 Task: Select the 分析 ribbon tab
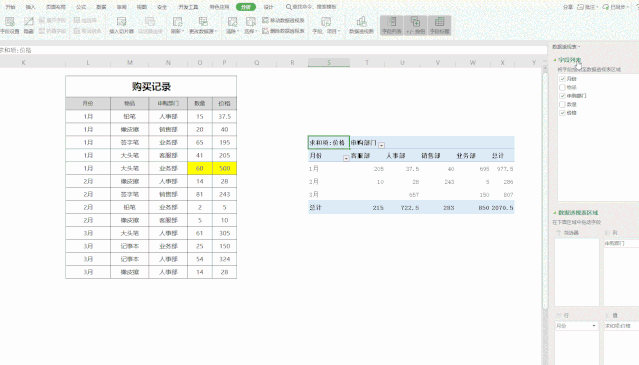point(246,7)
